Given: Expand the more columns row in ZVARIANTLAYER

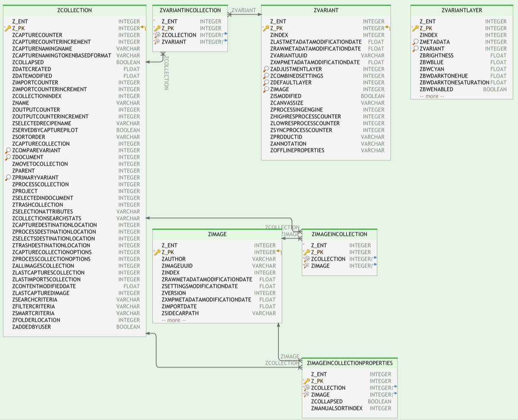Looking at the screenshot, I should point(432,96).
